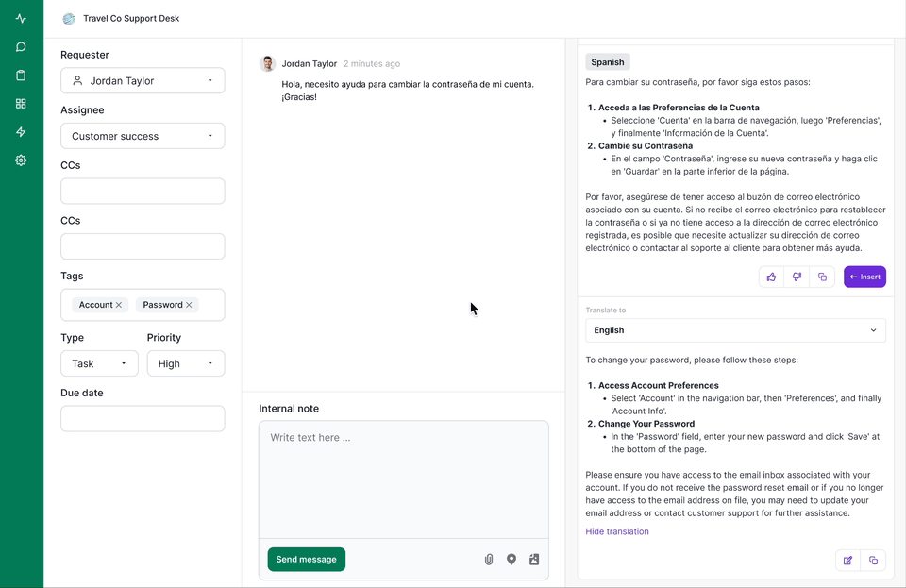The width and height of the screenshot is (906, 588).
Task: Open the conversations panel in the sidebar
Action: 20,46
